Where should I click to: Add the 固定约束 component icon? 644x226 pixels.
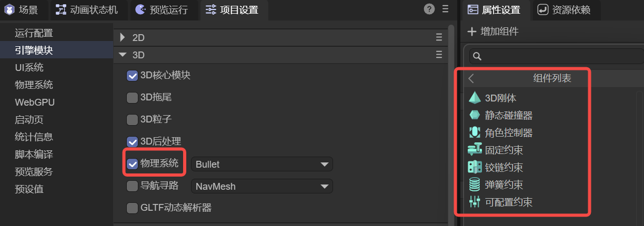click(475, 150)
